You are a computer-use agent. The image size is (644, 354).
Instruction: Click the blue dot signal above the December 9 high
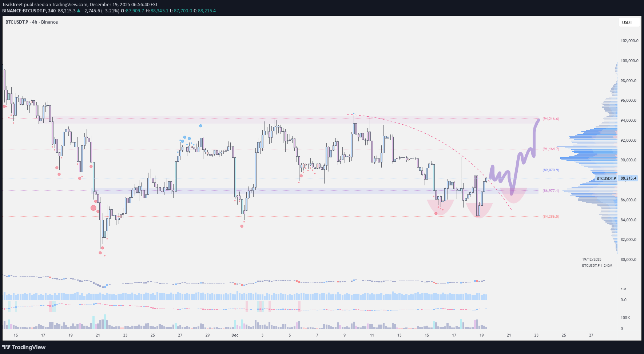(x=353, y=113)
